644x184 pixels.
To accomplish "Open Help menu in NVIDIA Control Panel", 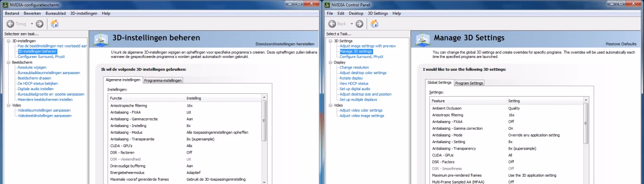I will pyautogui.click(x=397, y=13).
